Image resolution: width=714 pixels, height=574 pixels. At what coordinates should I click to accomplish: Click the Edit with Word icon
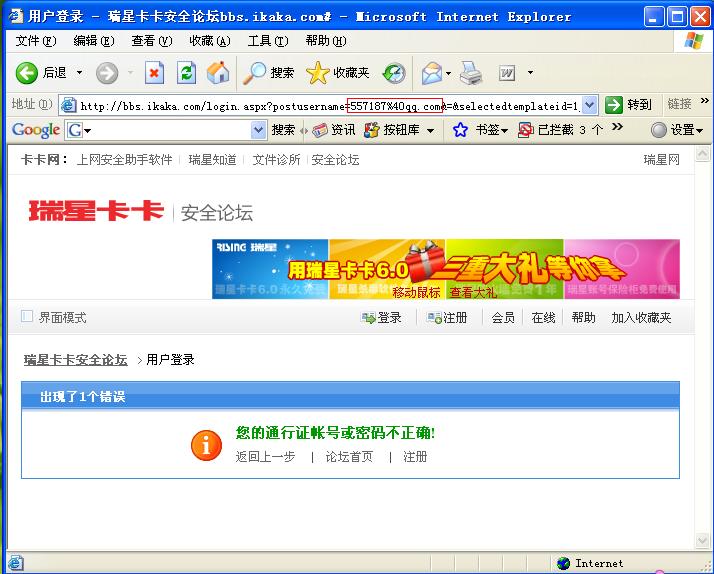pyautogui.click(x=507, y=73)
